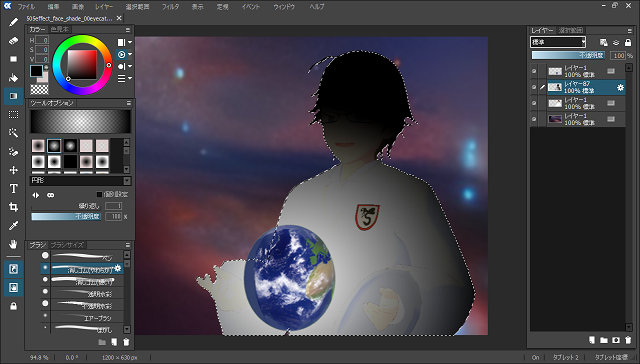Click the duplicate brush icon below brush list
640x364 pixels.
[x=114, y=342]
